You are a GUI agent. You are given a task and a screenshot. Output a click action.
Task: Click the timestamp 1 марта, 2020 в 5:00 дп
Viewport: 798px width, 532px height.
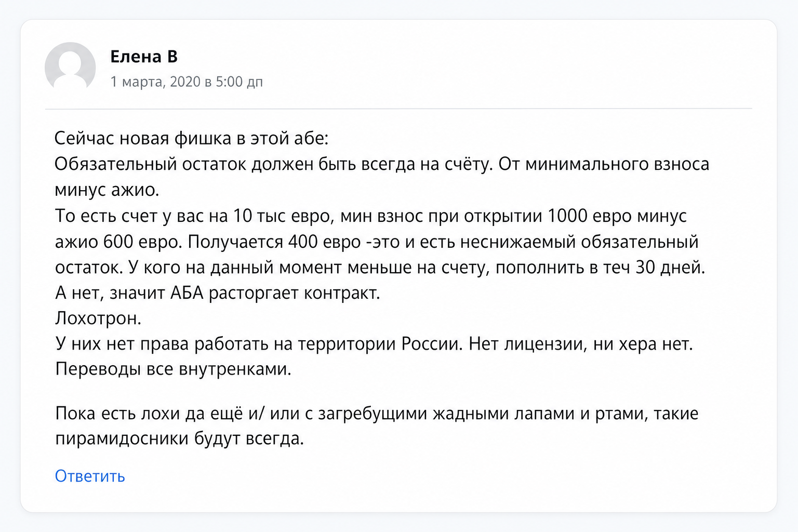click(x=187, y=82)
